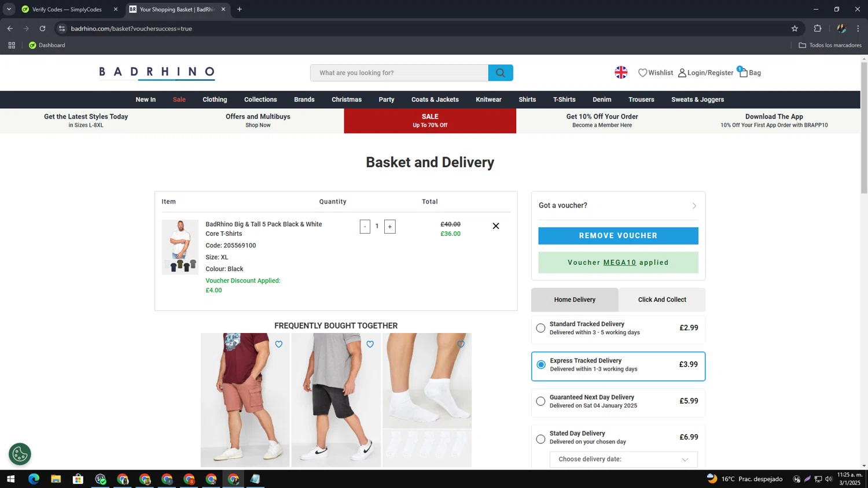Open Trousers menu
Screen dimensions: 868x488
point(641,99)
